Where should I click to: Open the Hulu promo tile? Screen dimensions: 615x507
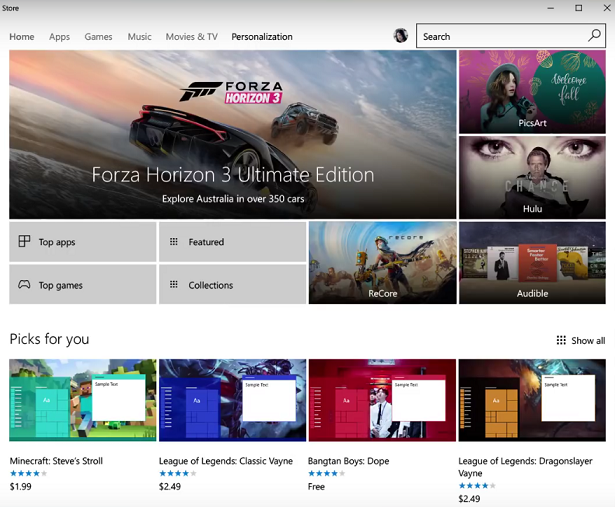pyautogui.click(x=532, y=178)
